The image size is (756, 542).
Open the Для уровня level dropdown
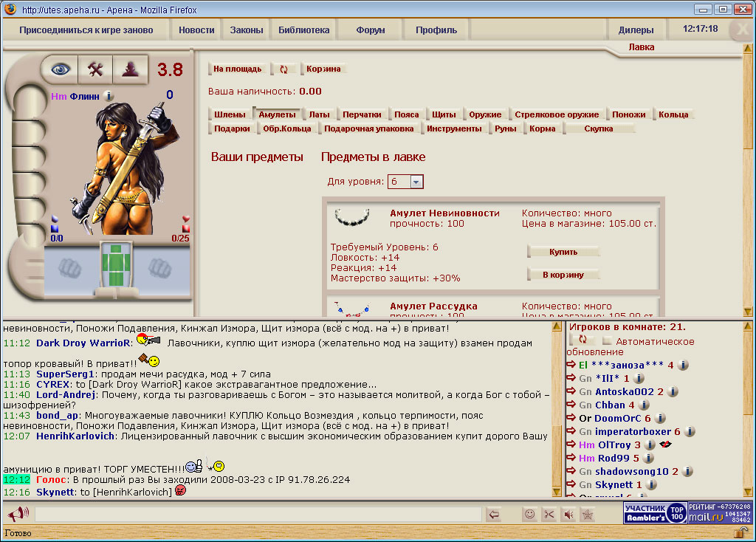click(405, 182)
